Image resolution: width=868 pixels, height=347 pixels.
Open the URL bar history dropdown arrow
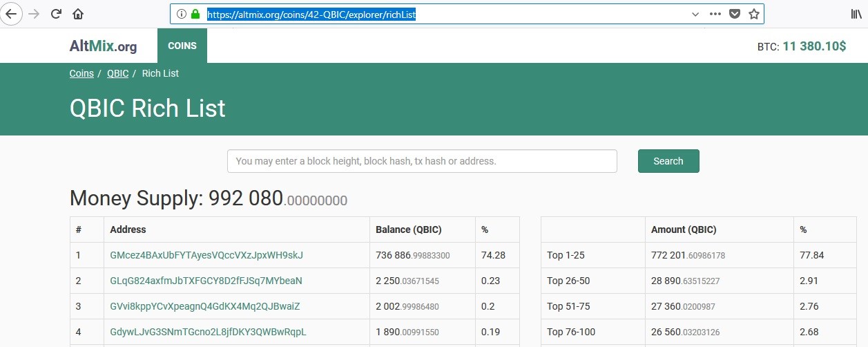coord(695,14)
